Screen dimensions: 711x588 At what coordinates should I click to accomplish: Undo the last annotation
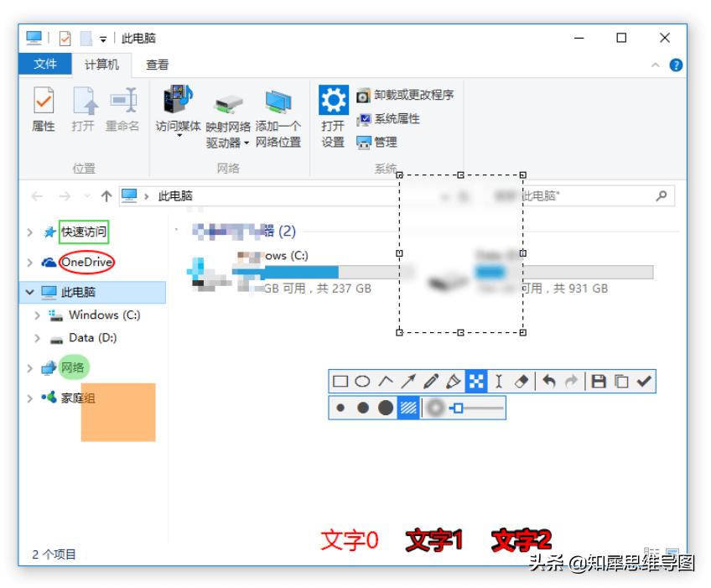[x=548, y=381]
